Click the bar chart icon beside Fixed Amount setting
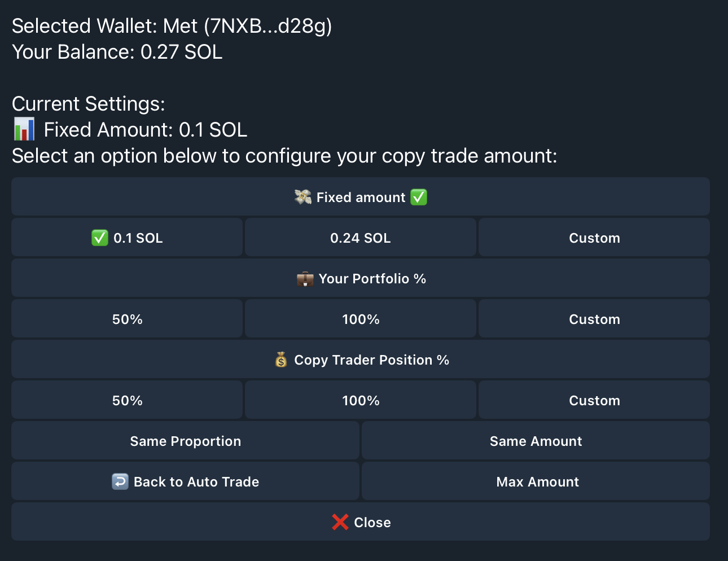This screenshot has height=561, width=728. (x=24, y=129)
